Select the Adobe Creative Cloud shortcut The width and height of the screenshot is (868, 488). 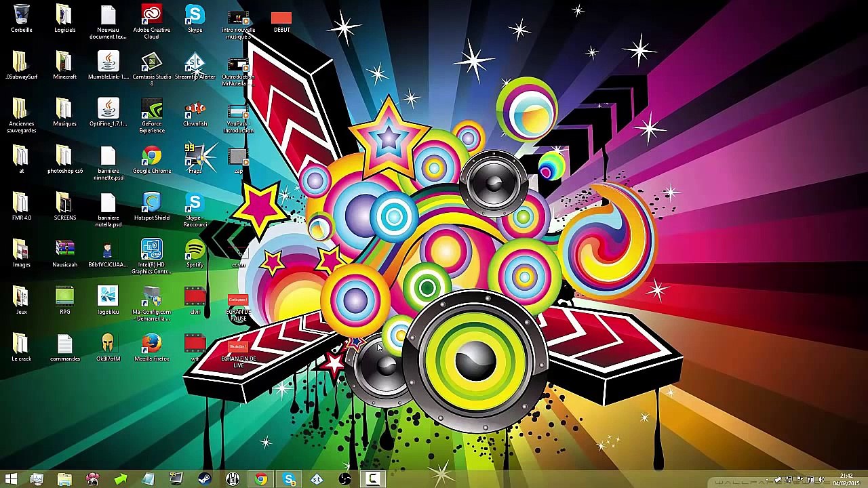click(x=151, y=22)
